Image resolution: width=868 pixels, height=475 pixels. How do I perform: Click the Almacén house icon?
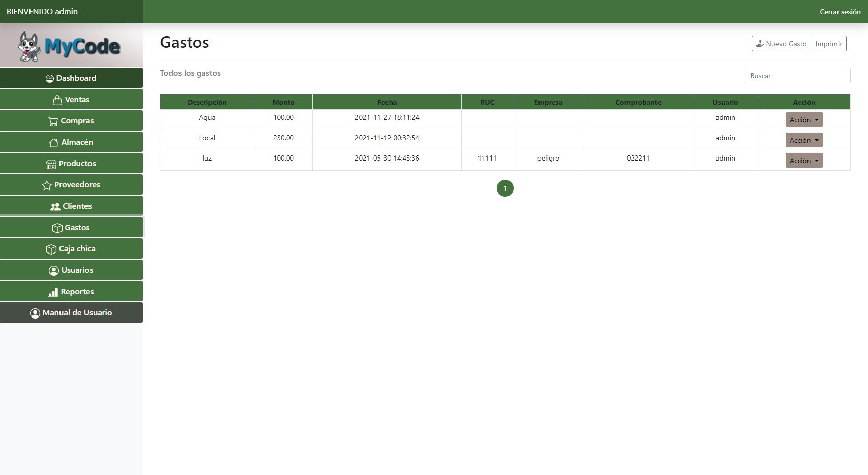point(53,143)
